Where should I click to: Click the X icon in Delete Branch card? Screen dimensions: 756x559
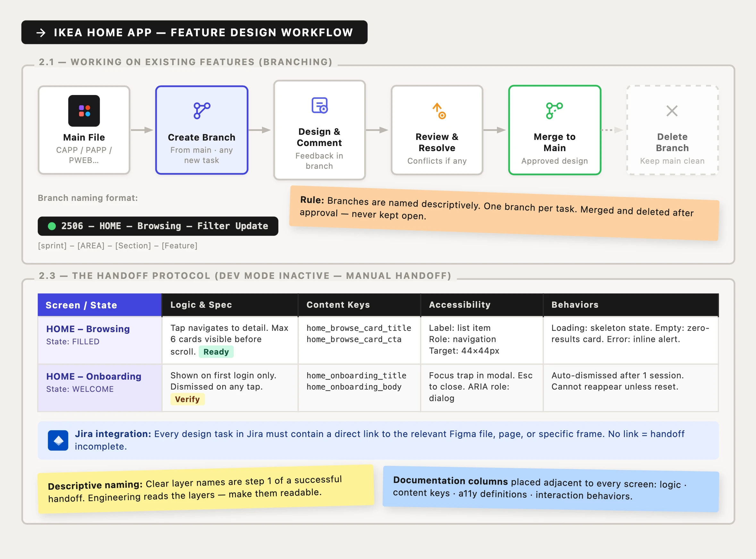672,111
